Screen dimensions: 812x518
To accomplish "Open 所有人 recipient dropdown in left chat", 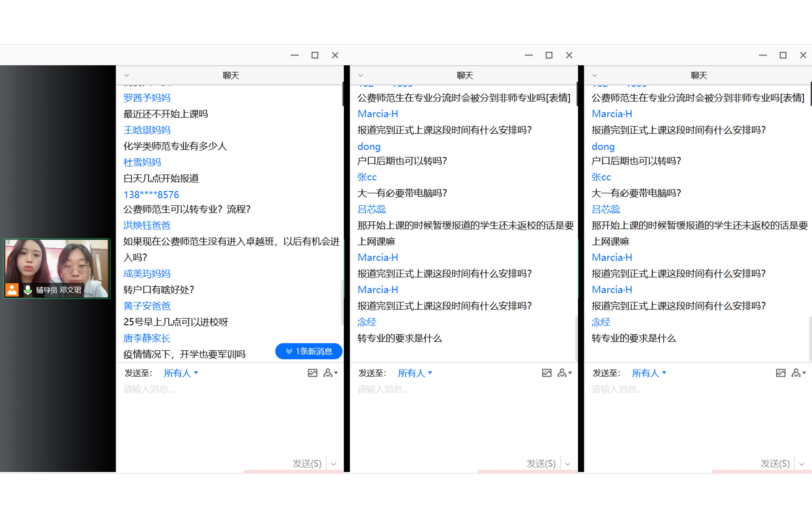I will click(181, 373).
